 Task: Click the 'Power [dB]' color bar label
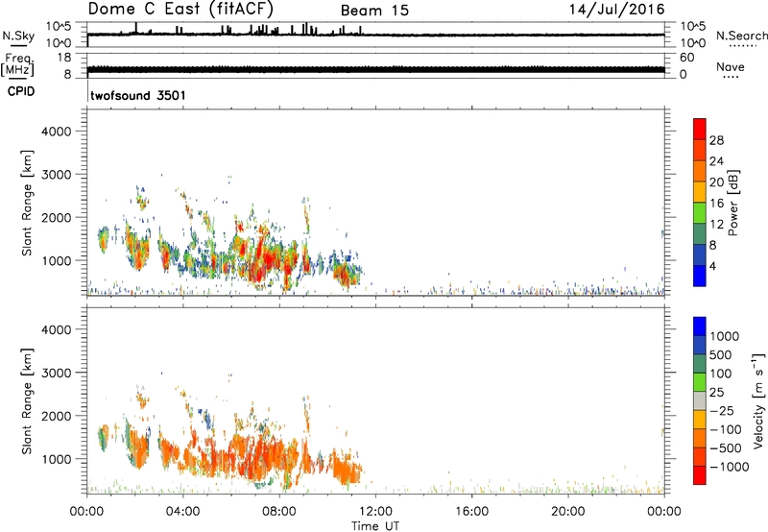tap(733, 203)
